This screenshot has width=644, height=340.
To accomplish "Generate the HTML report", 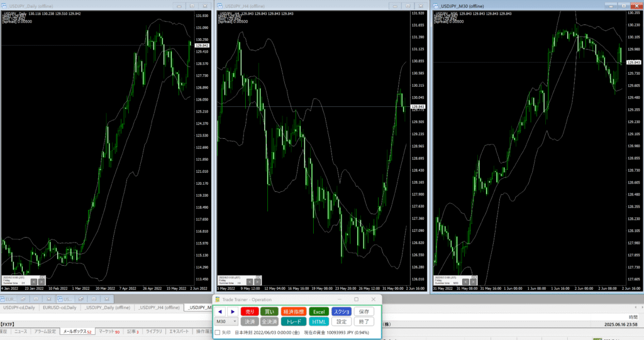I will [x=319, y=322].
